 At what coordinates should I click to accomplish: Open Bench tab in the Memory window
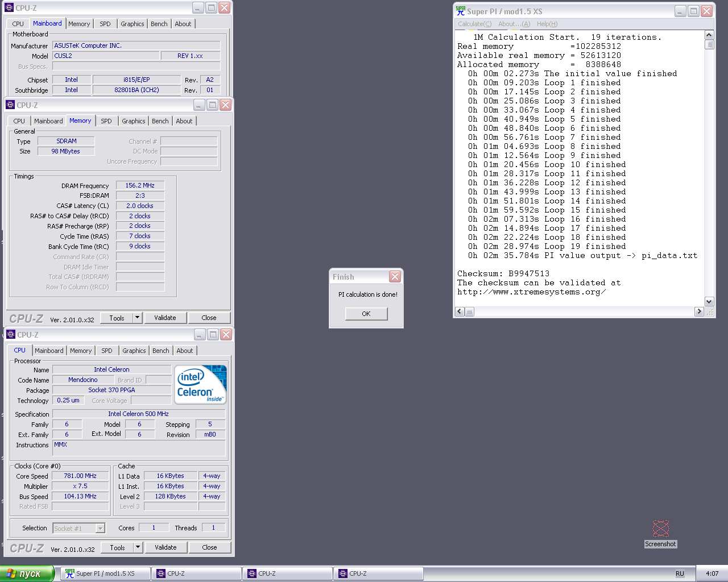tap(160, 121)
